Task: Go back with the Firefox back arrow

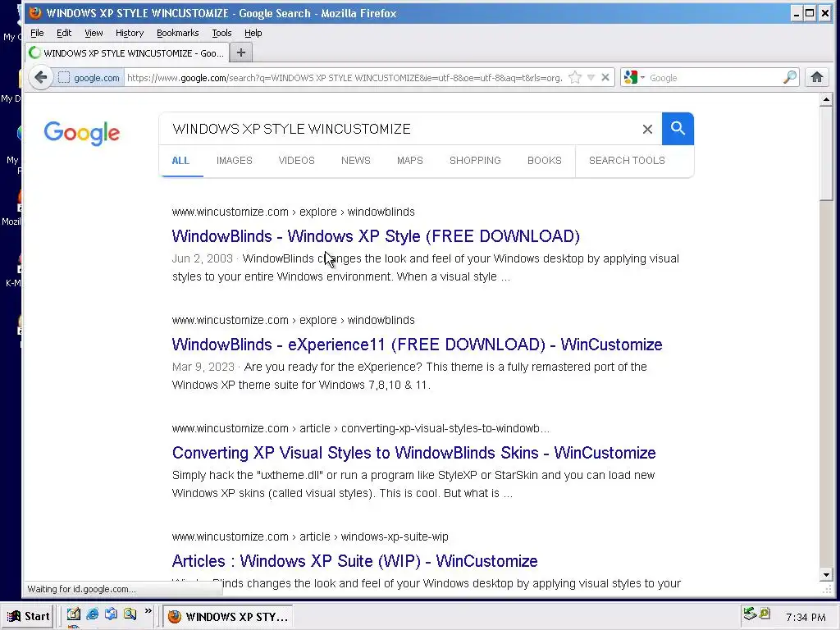Action: point(40,78)
